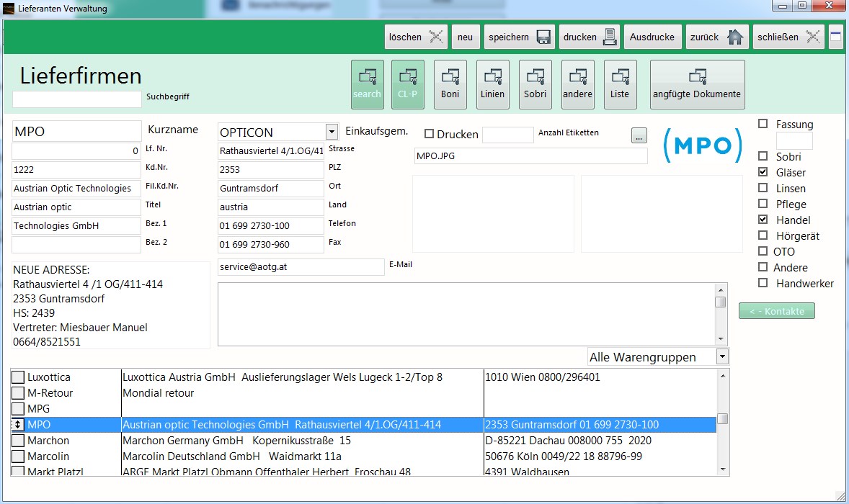Click the schließen button
Screen dimensions: 849x504
(787, 37)
